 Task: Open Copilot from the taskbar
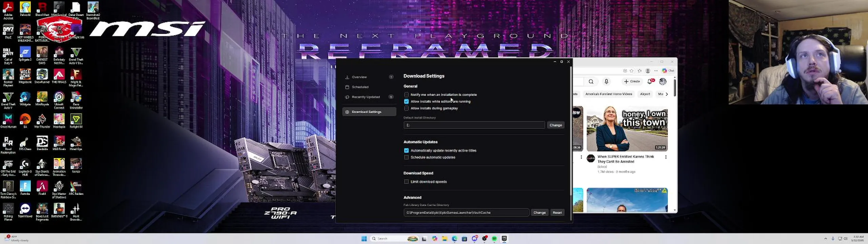(434, 239)
